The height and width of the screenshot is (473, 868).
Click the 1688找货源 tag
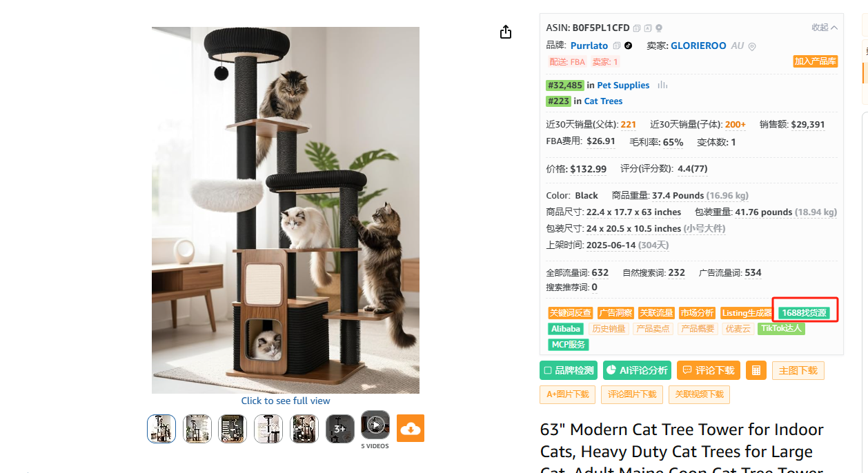click(x=804, y=313)
